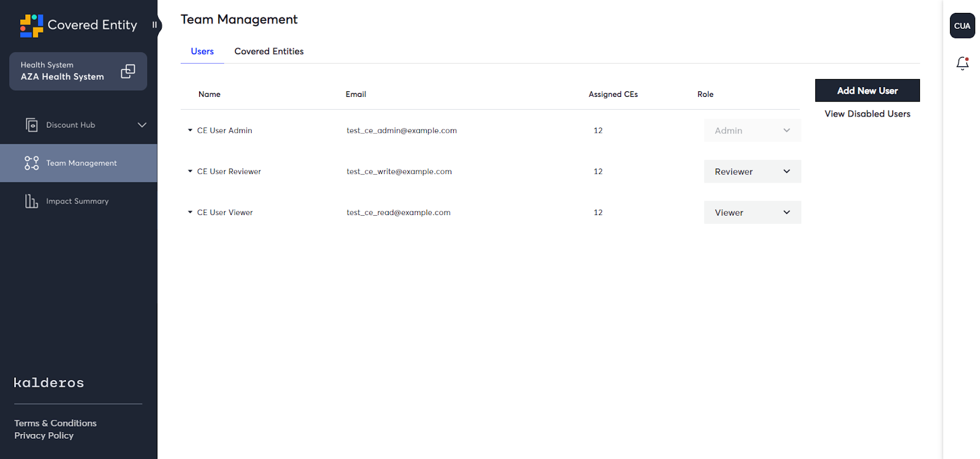Click the Assigned CEs count for CE User Viewer

(x=598, y=213)
